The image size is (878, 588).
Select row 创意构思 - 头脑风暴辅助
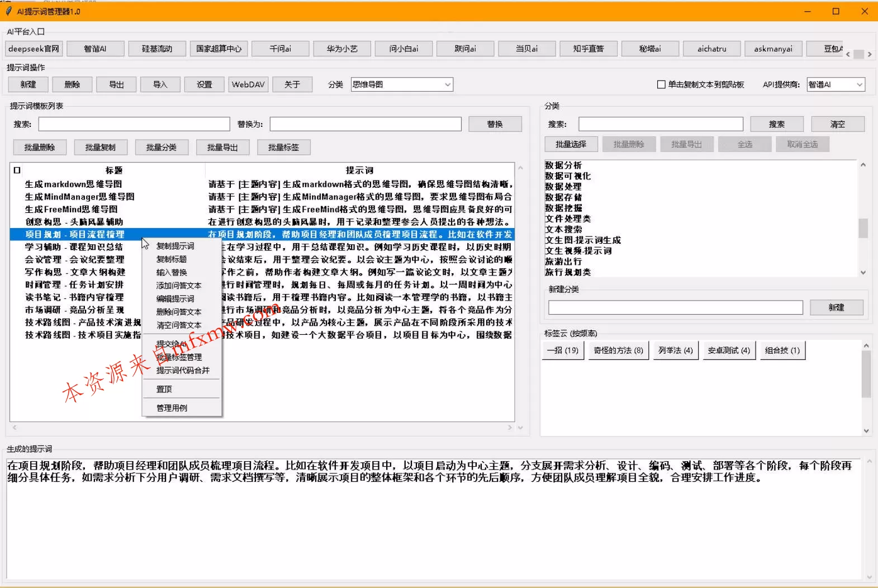tap(262, 222)
